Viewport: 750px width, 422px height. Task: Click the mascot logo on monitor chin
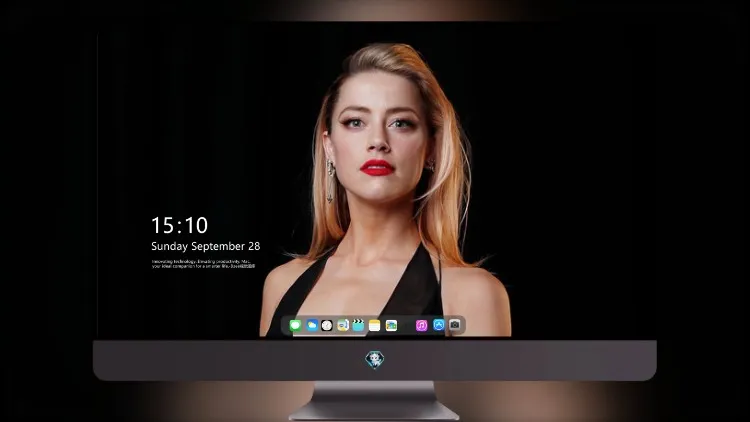tap(375, 360)
